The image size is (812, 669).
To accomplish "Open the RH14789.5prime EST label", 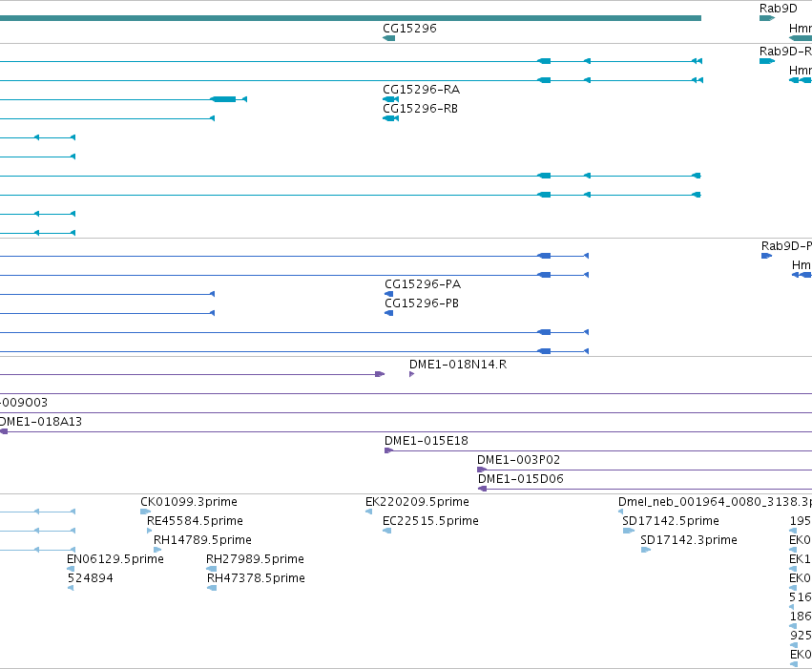I will pos(202,540).
